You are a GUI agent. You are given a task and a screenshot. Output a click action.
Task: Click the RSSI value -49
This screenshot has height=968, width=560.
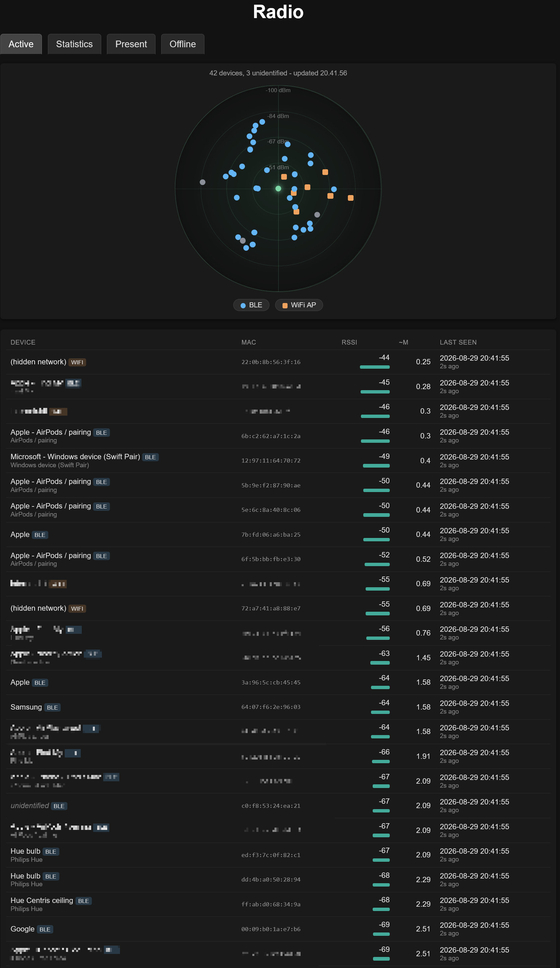pos(384,456)
